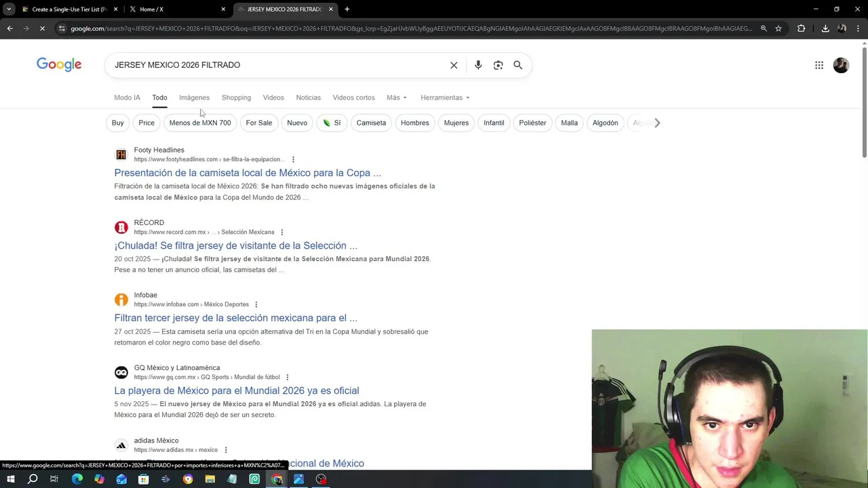Click the Google search input field
This screenshot has height=488, width=868.
coord(278,65)
